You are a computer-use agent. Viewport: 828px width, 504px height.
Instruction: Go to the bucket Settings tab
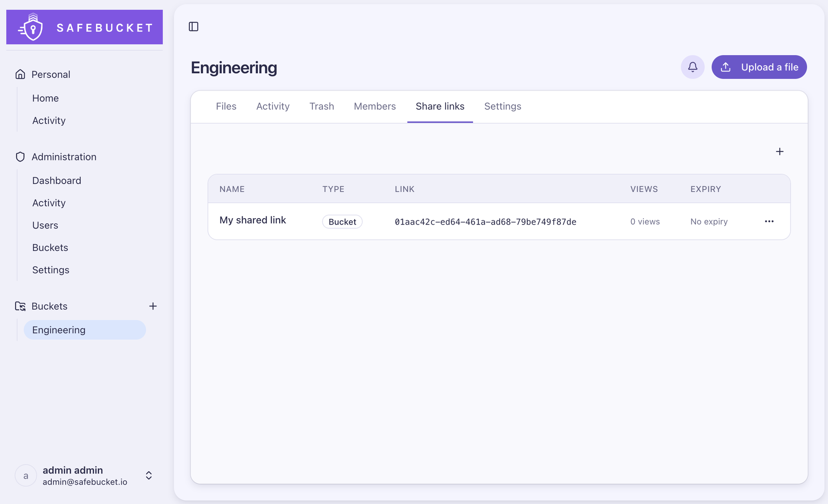[502, 106]
